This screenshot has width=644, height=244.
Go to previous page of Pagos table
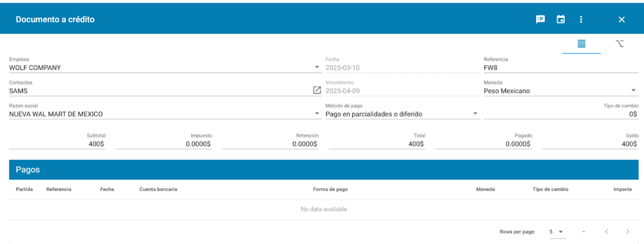(x=606, y=232)
